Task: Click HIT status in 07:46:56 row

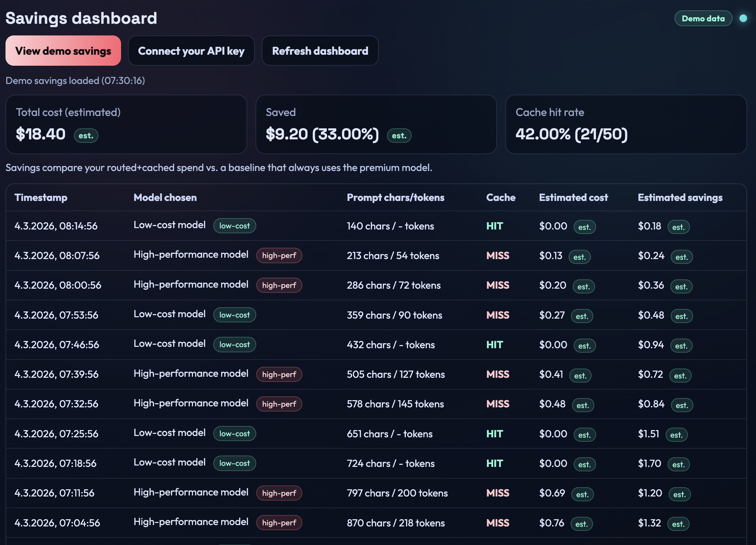Action: (x=494, y=345)
